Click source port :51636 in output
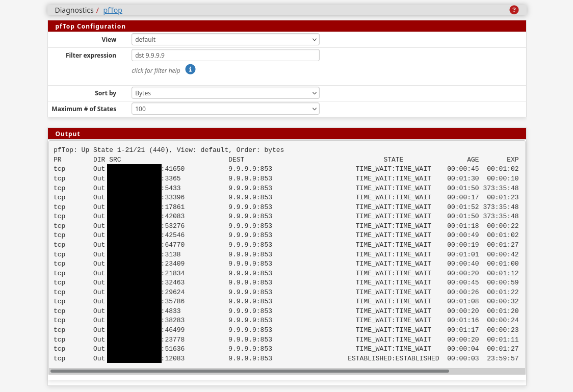The image size is (573, 392). click(173, 349)
